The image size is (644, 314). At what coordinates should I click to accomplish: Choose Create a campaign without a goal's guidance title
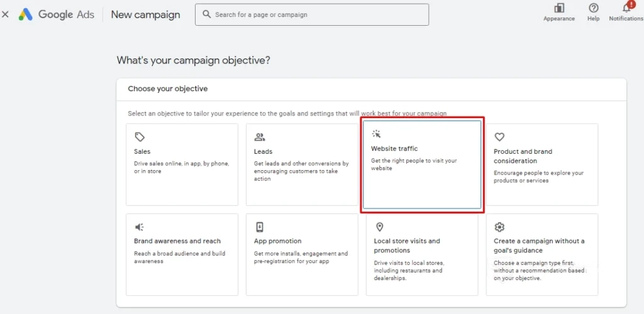(539, 246)
